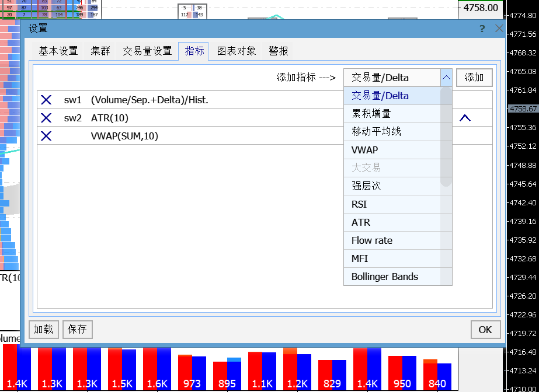Remove the sw1 Volume/Delta indicator with X
Viewport: 539px width, 392px height.
[46, 100]
